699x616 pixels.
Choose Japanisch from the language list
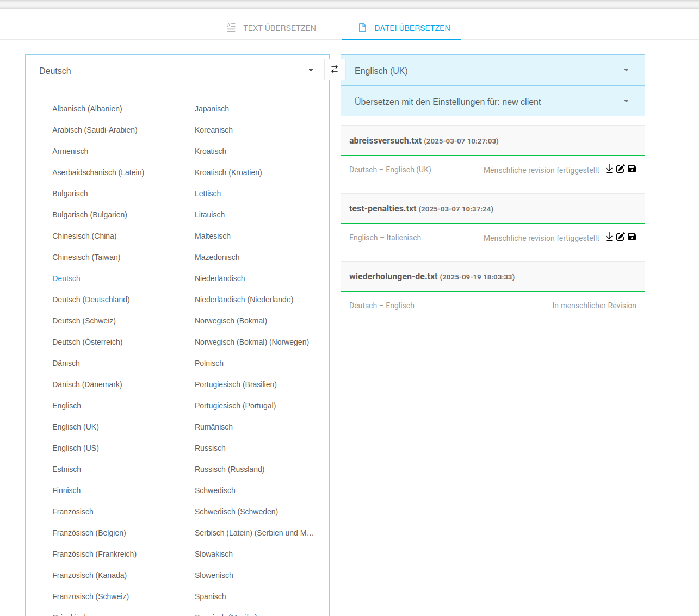click(212, 109)
